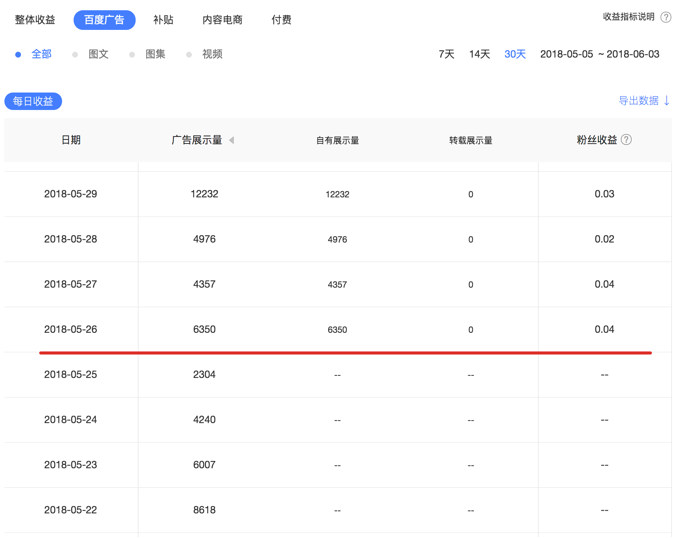
Task: Choose the 7天 time range
Action: click(446, 54)
